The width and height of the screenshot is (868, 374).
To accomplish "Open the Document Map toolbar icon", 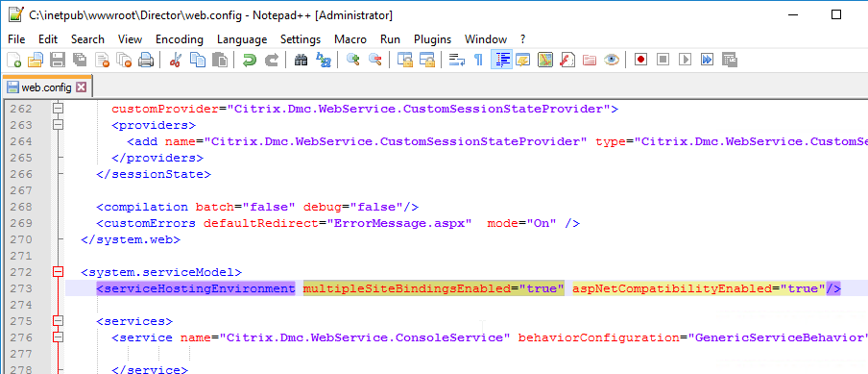I will [545, 60].
